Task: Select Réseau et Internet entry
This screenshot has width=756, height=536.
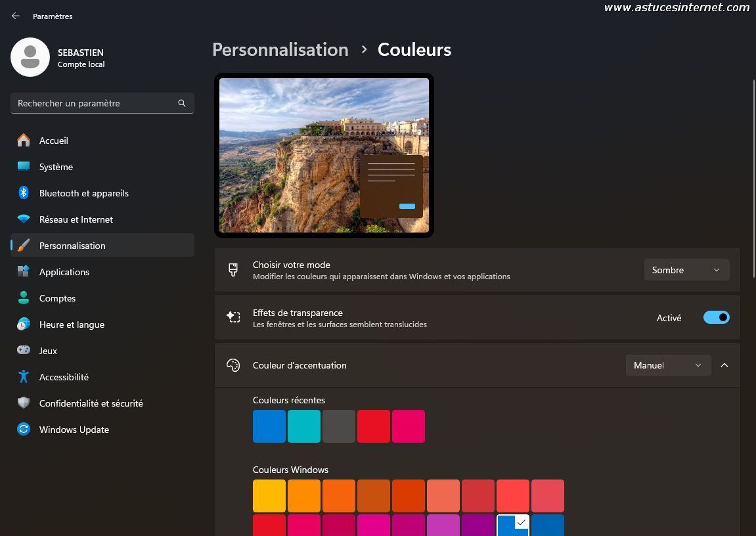Action: click(x=102, y=219)
